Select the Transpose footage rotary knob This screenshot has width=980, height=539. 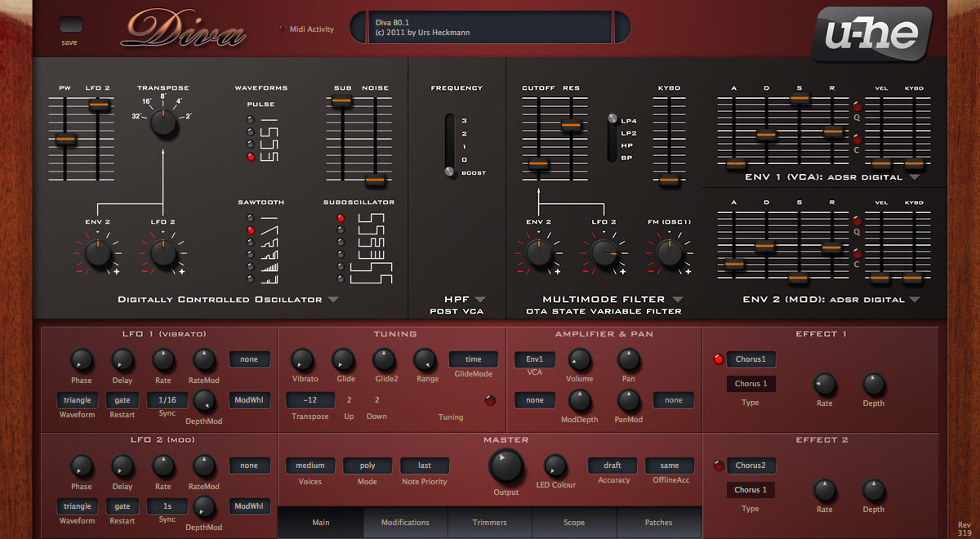click(163, 124)
